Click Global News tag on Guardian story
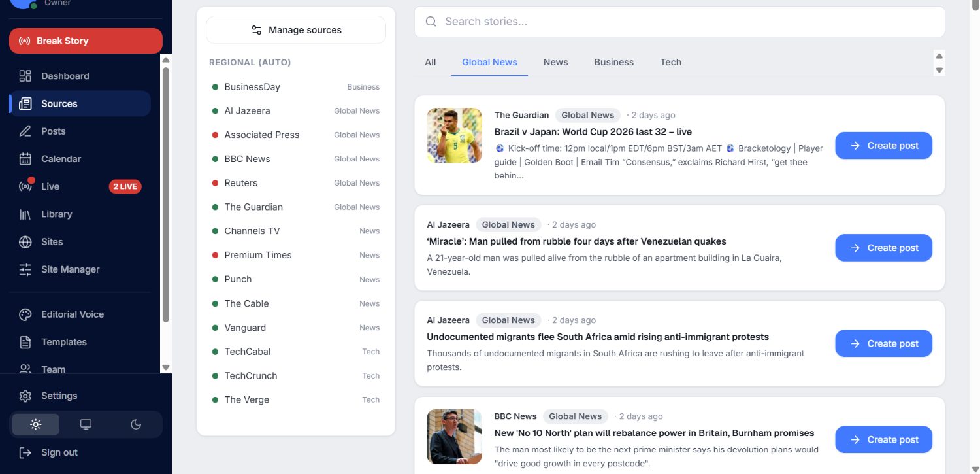980x474 pixels. point(588,115)
